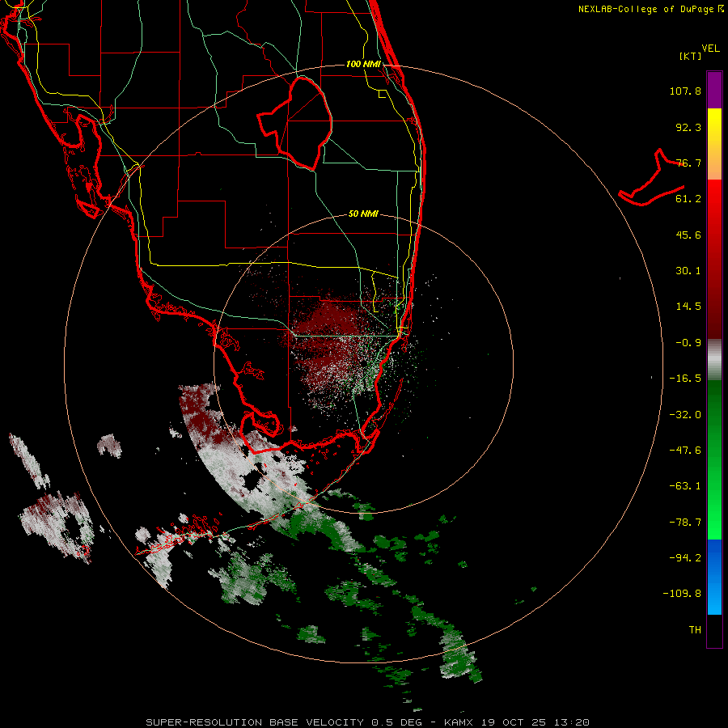Click the -109.8 legend value
The height and width of the screenshot is (728, 728).
[682, 594]
